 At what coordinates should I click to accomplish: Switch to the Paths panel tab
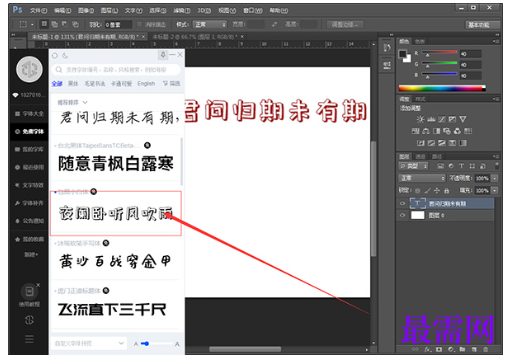point(437,157)
